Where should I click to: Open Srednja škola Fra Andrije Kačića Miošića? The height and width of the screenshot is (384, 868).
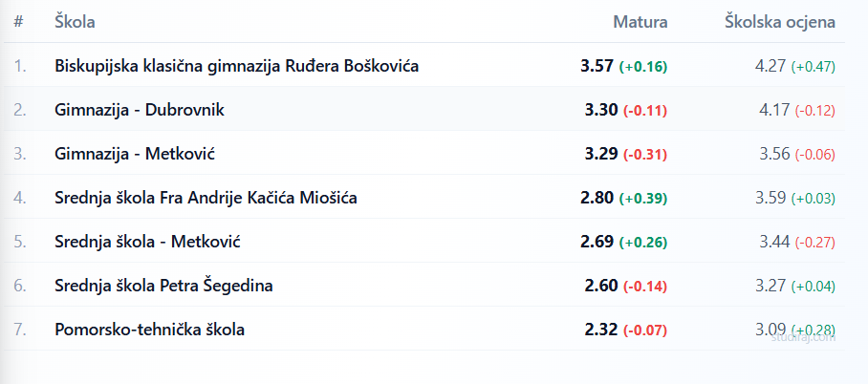tap(206, 198)
